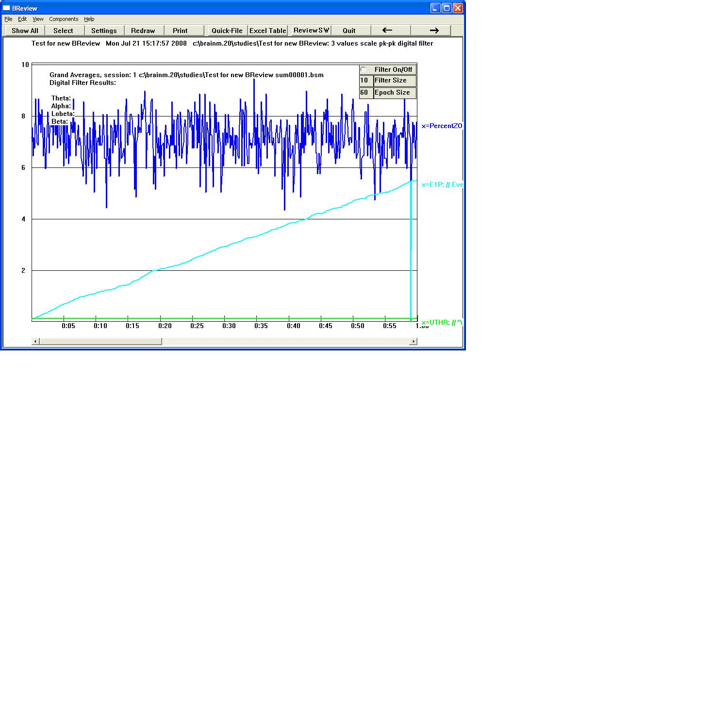This screenshot has width=728, height=728.
Task: Click the Lobeta: result label
Action: [63, 114]
